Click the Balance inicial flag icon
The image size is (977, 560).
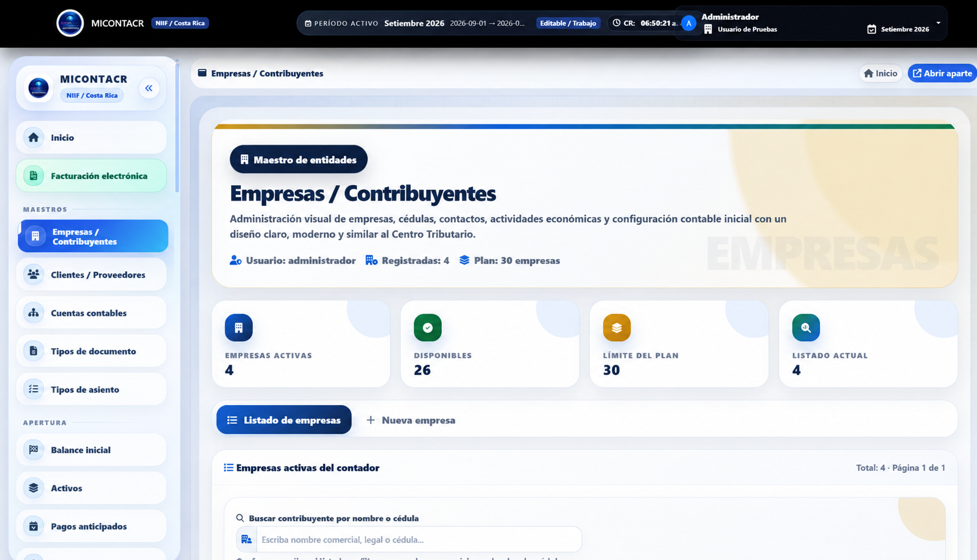pos(34,450)
